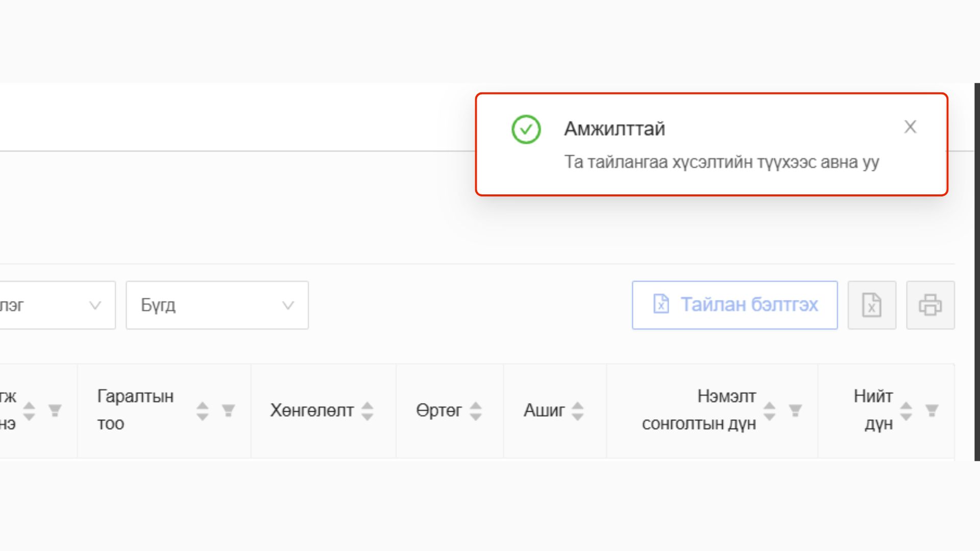Filter the Нийт дүн column
This screenshot has height=551, width=980.
coord(932,410)
